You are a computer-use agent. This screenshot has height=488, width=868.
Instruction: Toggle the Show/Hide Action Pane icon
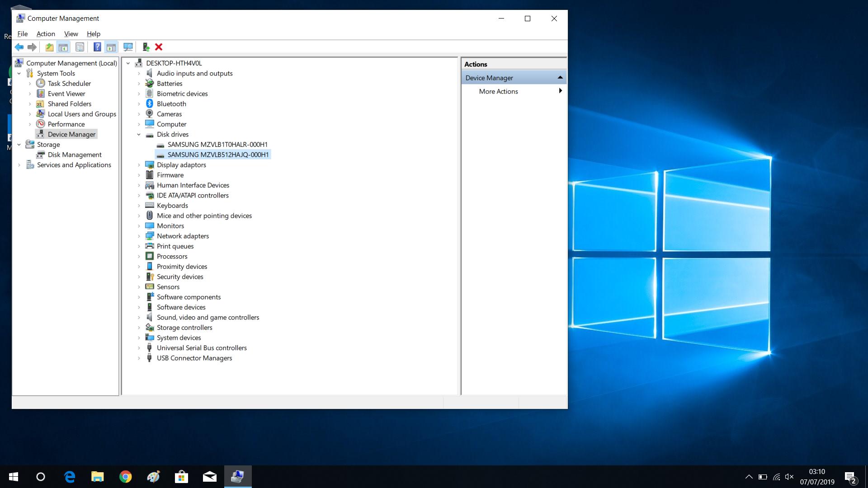pyautogui.click(x=112, y=47)
